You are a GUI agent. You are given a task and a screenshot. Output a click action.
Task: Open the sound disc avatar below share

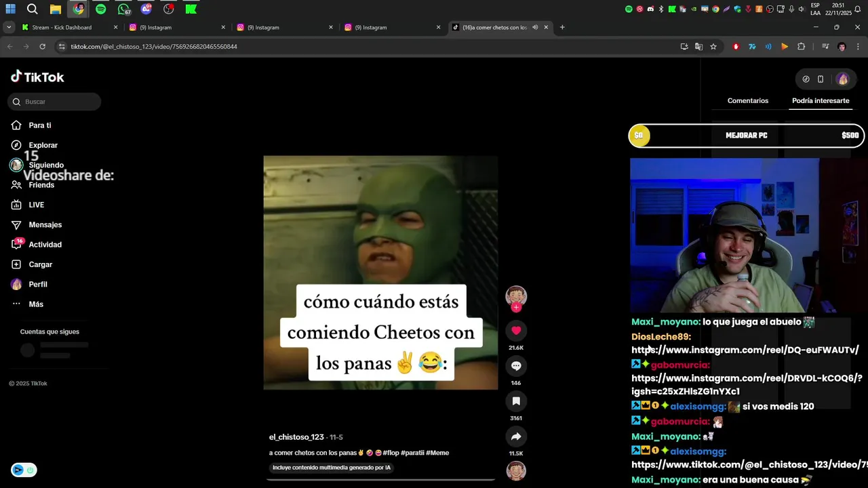(x=516, y=470)
